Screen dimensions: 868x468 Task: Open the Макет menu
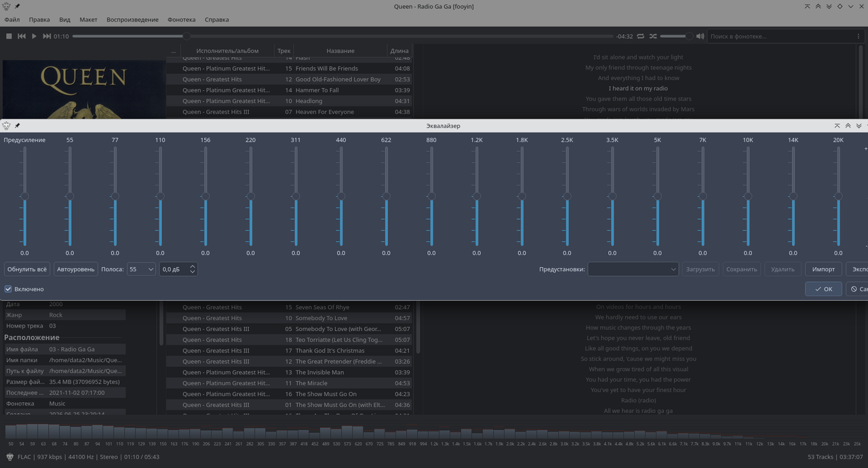click(x=88, y=20)
